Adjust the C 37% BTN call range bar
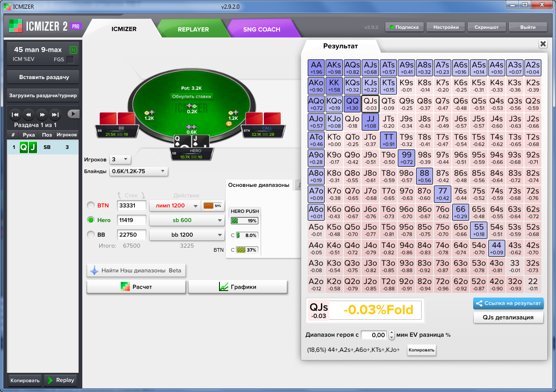The width and height of the screenshot is (556, 392). 246,250
